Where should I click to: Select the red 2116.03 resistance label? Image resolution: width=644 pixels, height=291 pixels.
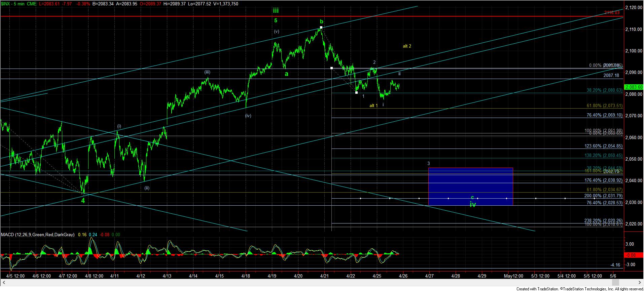click(611, 12)
